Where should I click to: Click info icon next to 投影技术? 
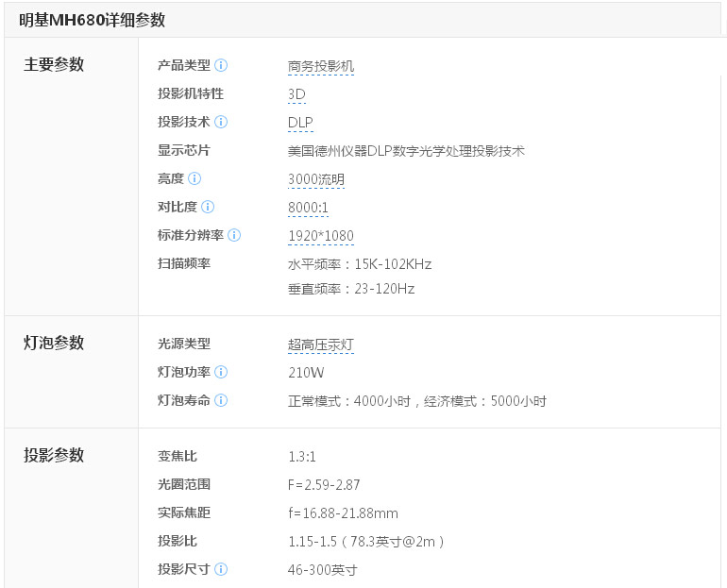tap(221, 122)
